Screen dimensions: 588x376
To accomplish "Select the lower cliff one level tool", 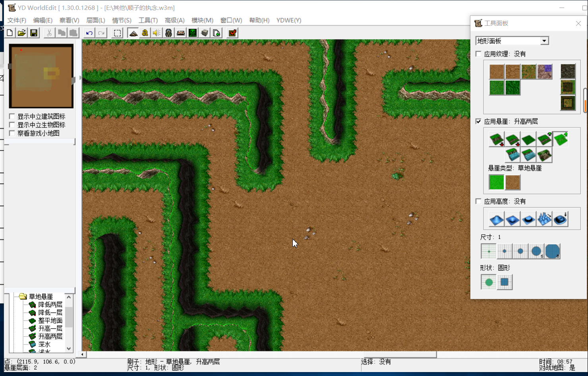I will (x=513, y=139).
